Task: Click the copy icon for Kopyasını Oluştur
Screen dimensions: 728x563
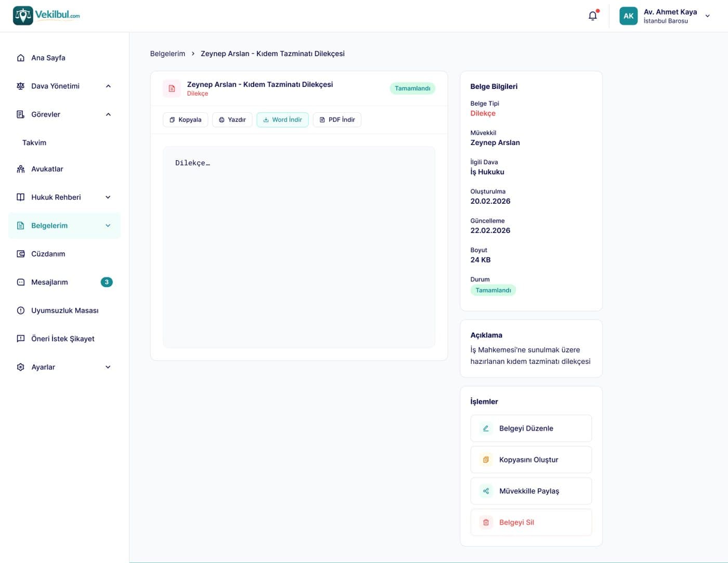Action: point(486,460)
